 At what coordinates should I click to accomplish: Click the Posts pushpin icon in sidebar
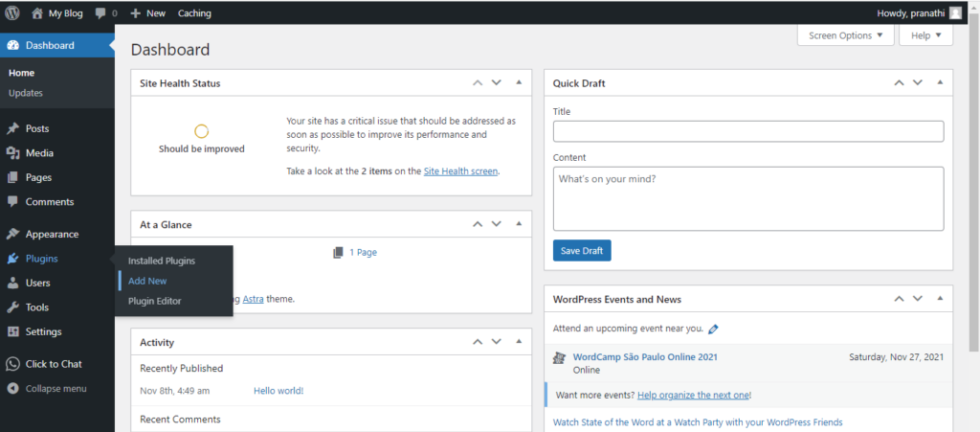pos(12,128)
